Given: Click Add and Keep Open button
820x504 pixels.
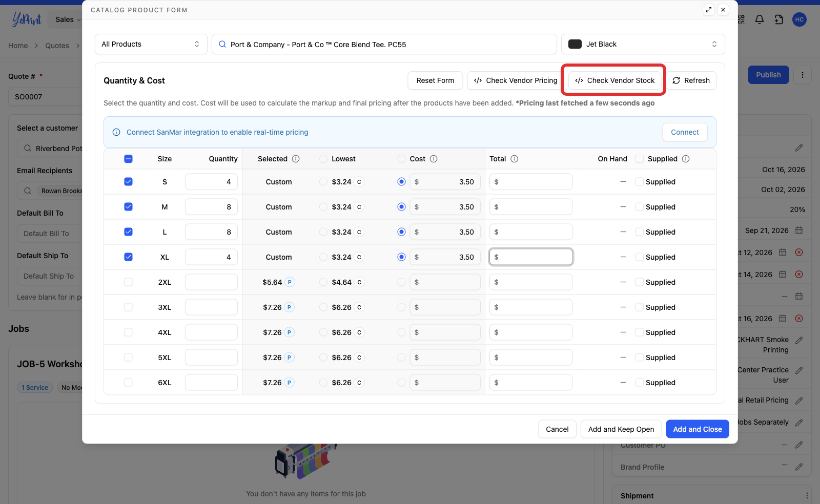Looking at the screenshot, I should 621,429.
